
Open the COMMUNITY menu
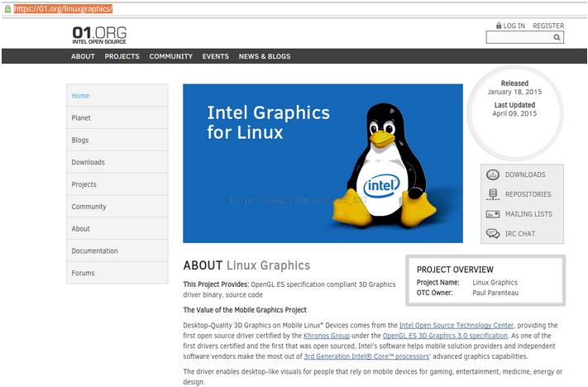tap(171, 56)
